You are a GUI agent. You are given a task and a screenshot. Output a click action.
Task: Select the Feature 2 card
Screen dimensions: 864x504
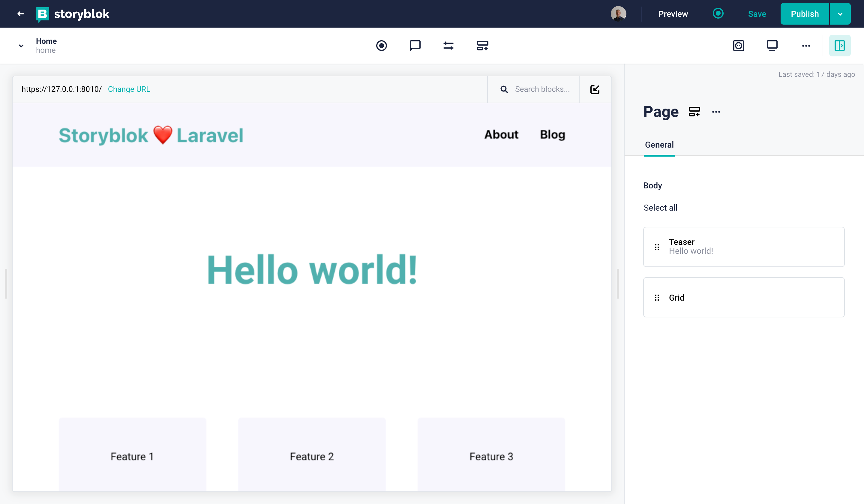coord(312,454)
